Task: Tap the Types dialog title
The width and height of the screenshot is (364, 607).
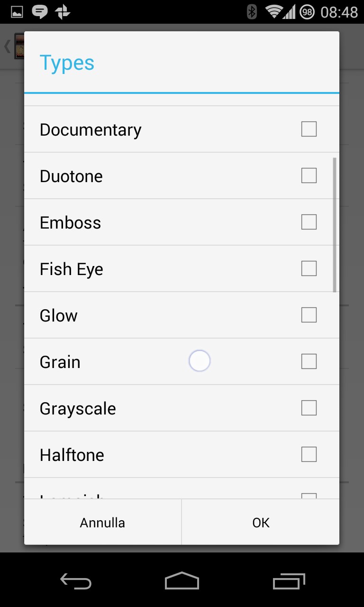Action: click(x=67, y=63)
